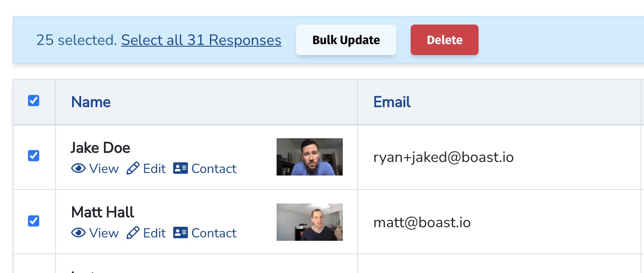The height and width of the screenshot is (273, 644).
Task: Click the contact card icon for Matt Hall
Action: coord(180,233)
